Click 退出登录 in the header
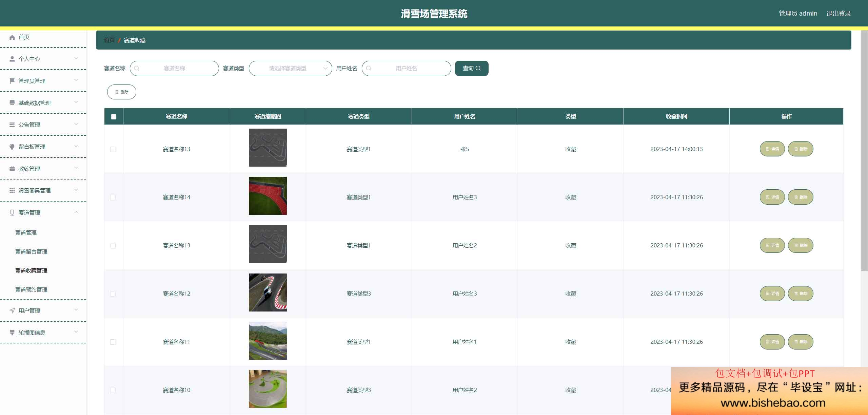The height and width of the screenshot is (415, 868). click(x=839, y=14)
